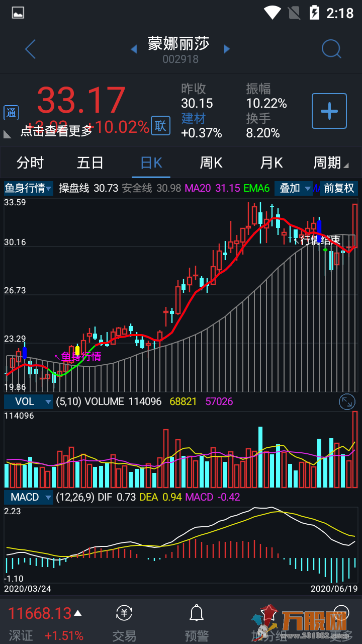Tap the back arrow icon
The width and height of the screenshot is (362, 644).
point(30,49)
